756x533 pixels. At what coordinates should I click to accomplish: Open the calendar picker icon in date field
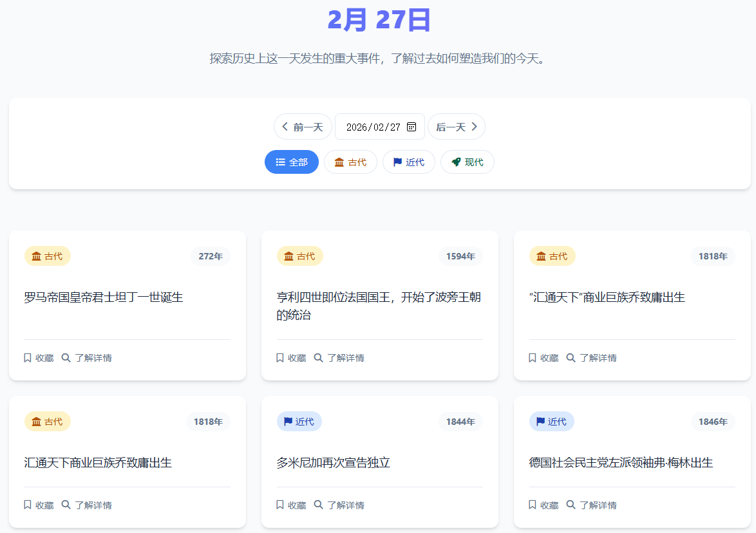[x=411, y=127]
